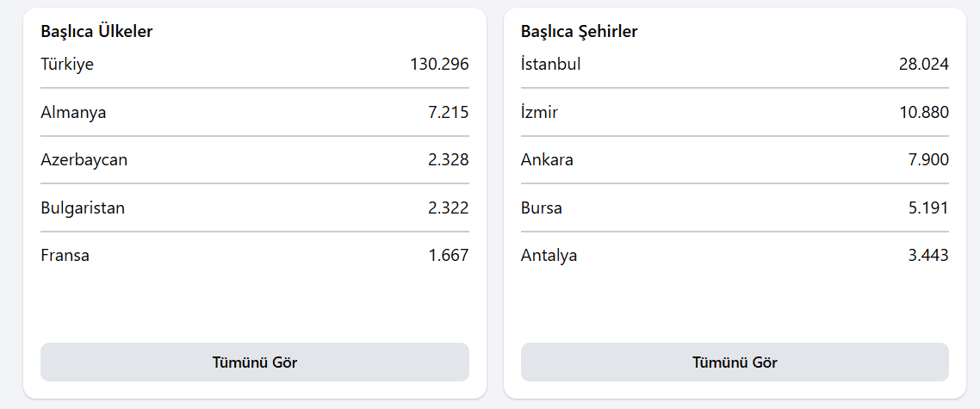The height and width of the screenshot is (409, 980).
Task: Click the Başlıca Şehirler heading
Action: coord(579,32)
